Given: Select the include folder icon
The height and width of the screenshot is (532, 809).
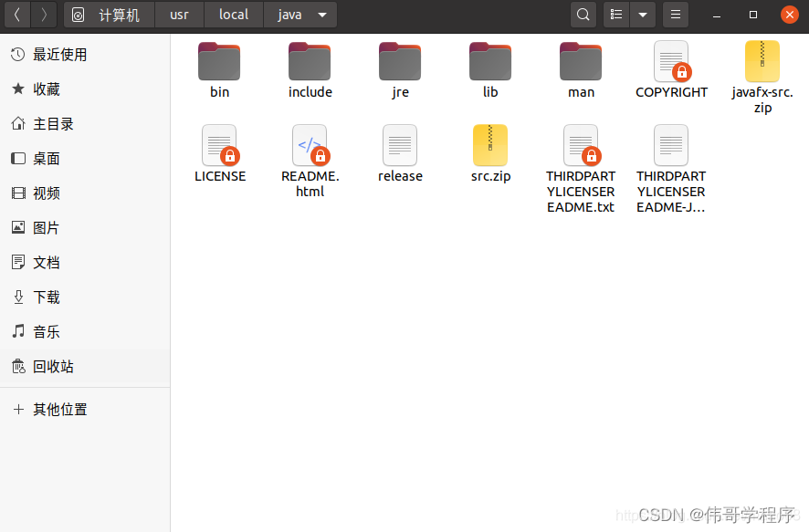Looking at the screenshot, I should point(310,61).
